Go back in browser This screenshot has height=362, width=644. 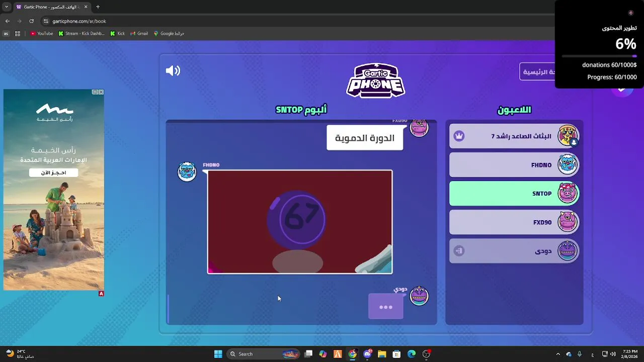pyautogui.click(x=7, y=21)
